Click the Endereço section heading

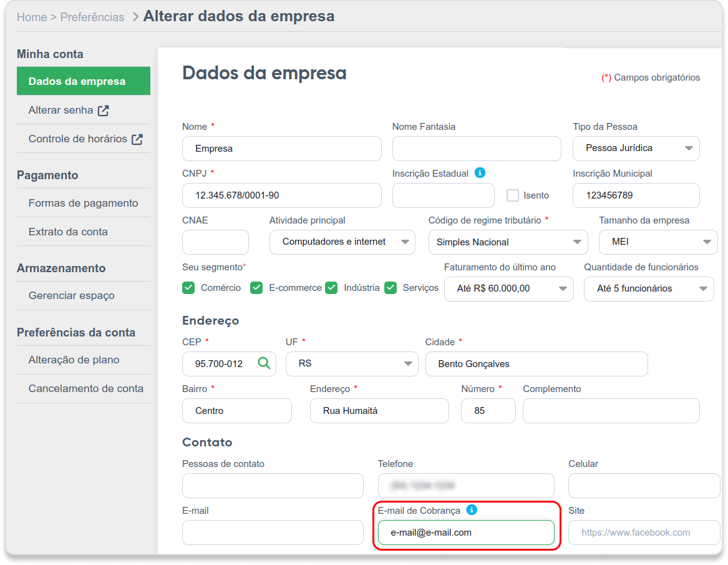[x=210, y=321]
